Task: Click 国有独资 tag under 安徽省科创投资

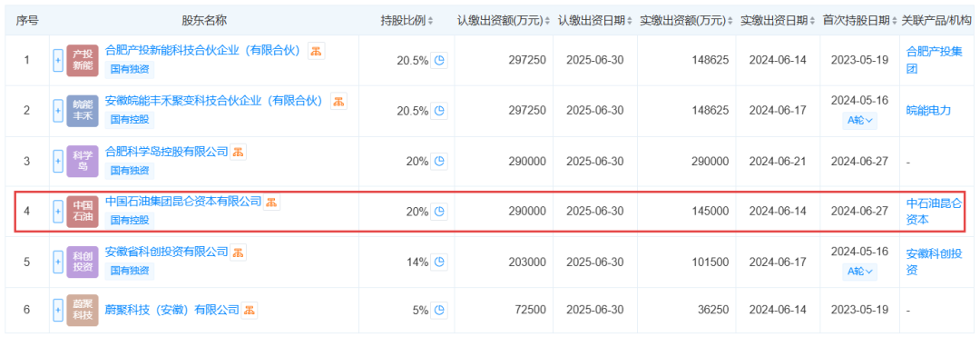Action: (x=130, y=271)
